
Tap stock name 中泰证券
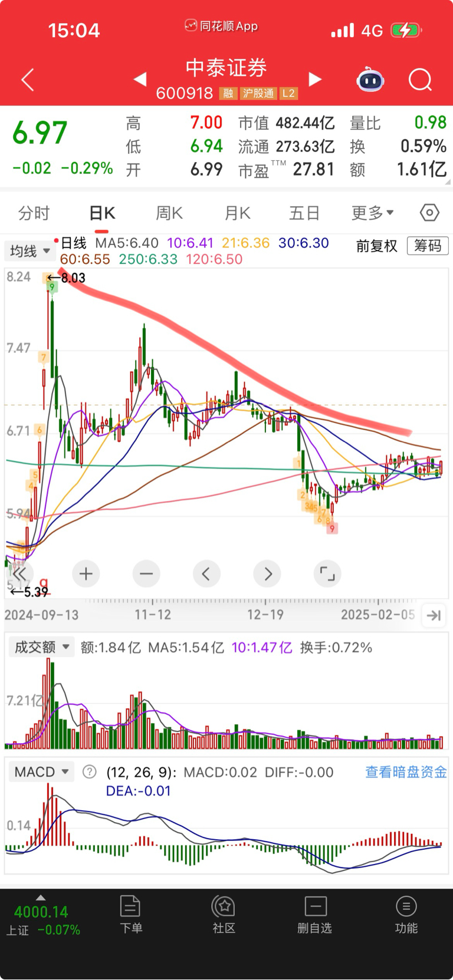click(x=226, y=67)
